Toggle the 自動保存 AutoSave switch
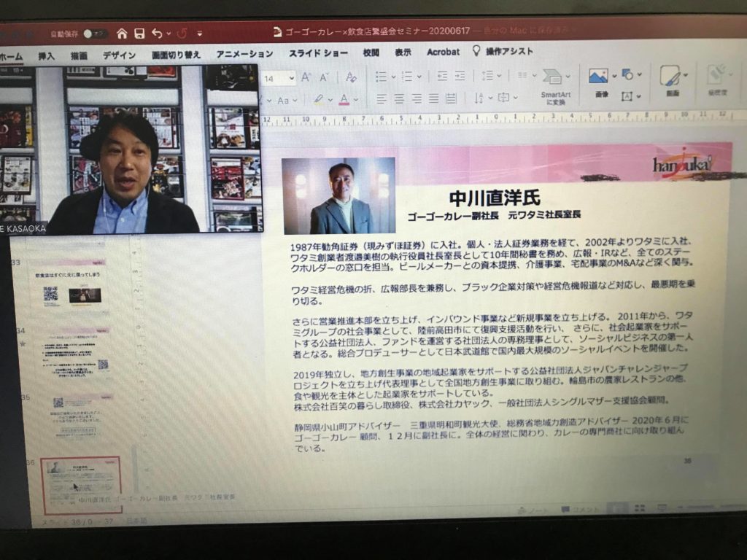This screenshot has height=560, width=747. click(x=94, y=34)
